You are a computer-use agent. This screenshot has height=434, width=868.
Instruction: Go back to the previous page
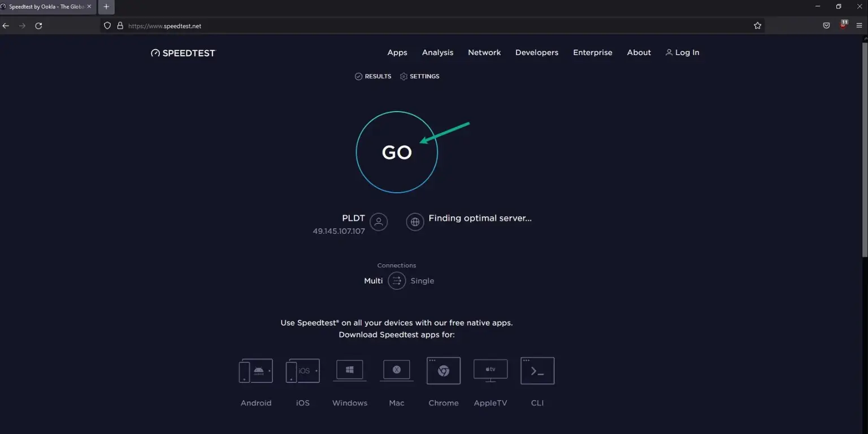6,26
